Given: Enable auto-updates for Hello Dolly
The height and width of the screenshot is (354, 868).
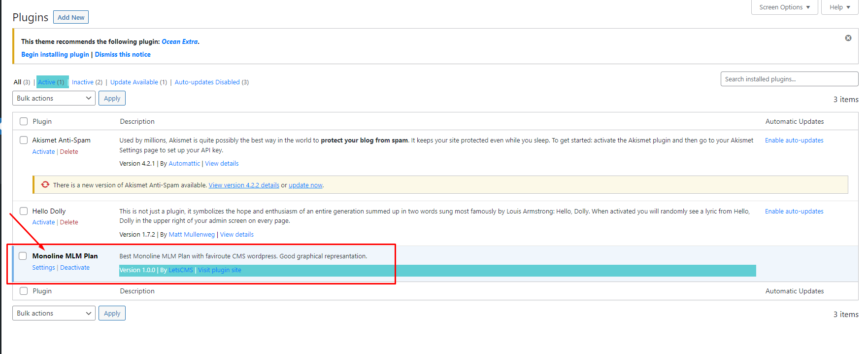Looking at the screenshot, I should 794,212.
